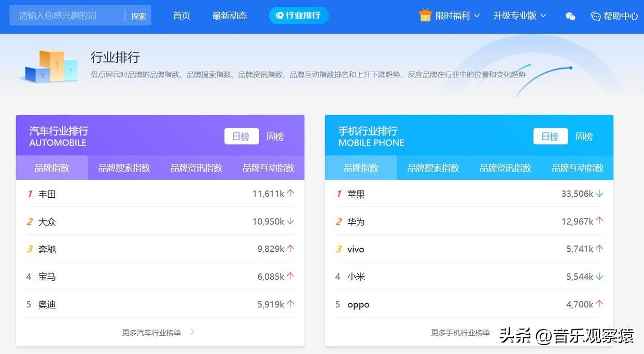
Task: Expand the 限时福利 dropdown
Action: point(477,15)
